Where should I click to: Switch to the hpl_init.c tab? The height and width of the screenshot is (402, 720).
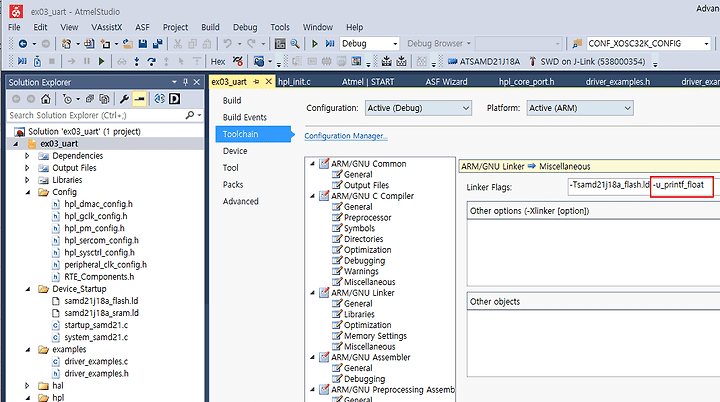[x=294, y=81]
